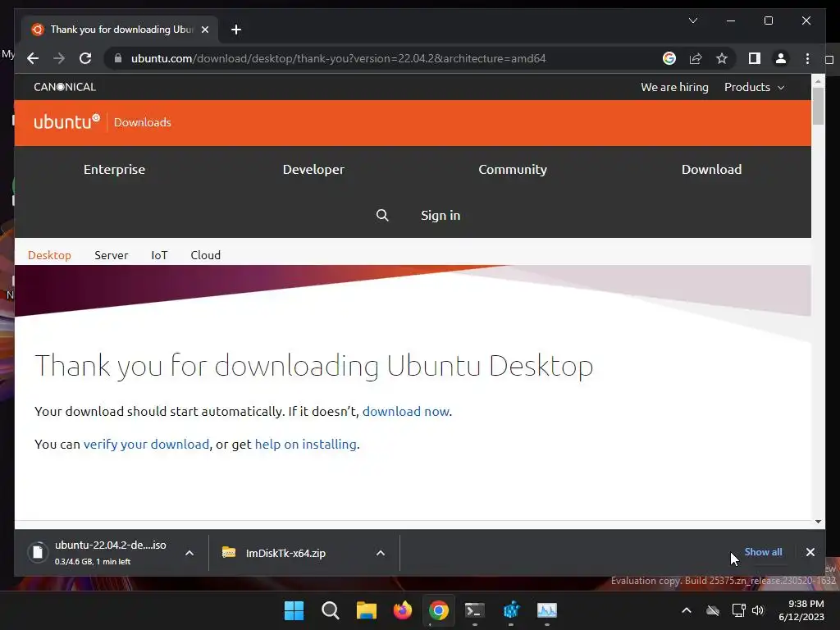Viewport: 840px width, 630px height.
Task: Open tab search dropdown in title bar
Action: [692, 21]
